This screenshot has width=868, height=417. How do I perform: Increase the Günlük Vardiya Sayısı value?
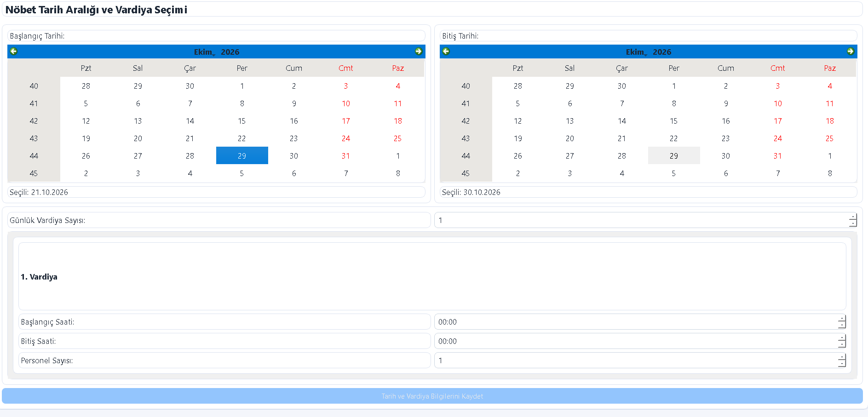point(853,217)
